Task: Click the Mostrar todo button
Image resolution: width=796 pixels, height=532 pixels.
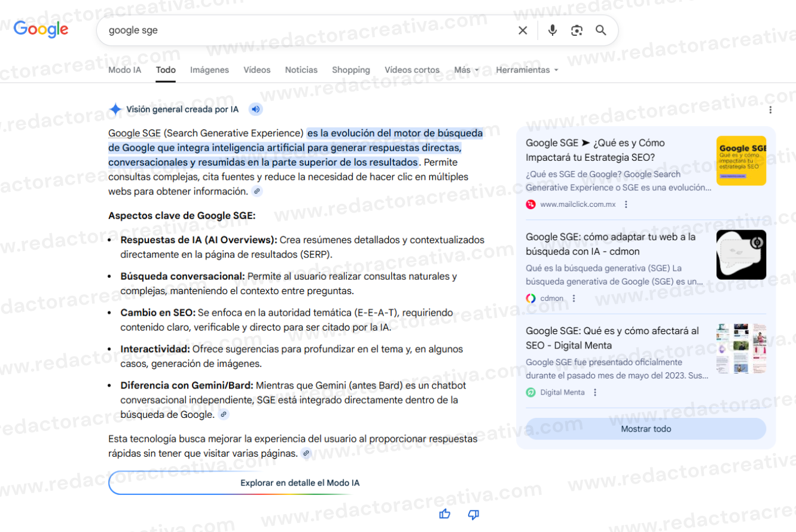Action: (646, 429)
